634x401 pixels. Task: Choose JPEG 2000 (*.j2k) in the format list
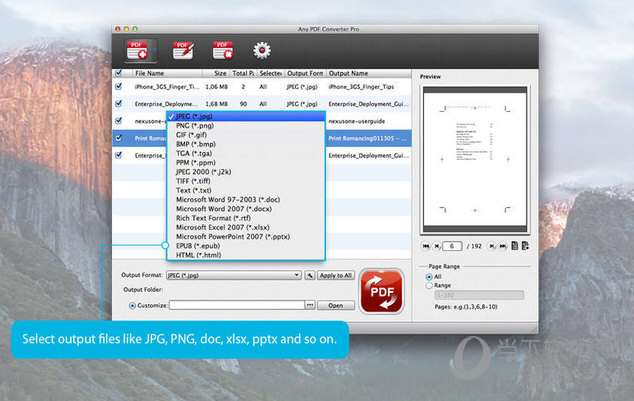pos(246,172)
